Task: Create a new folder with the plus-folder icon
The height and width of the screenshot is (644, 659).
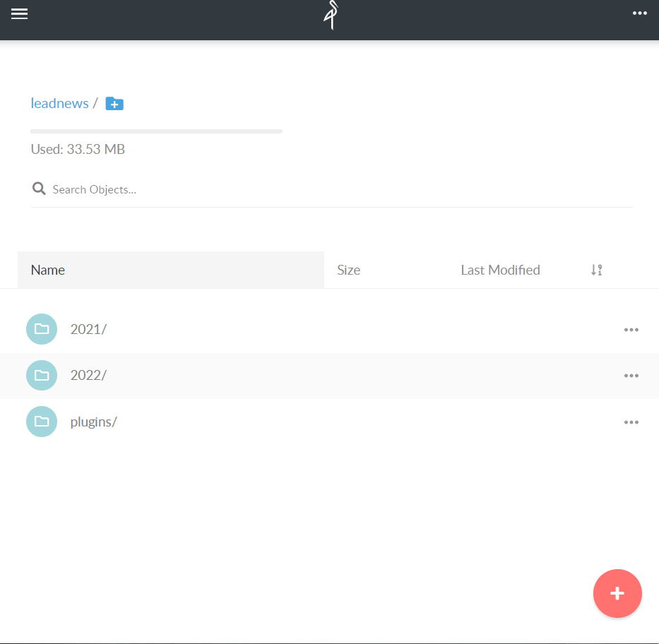Action: click(114, 103)
